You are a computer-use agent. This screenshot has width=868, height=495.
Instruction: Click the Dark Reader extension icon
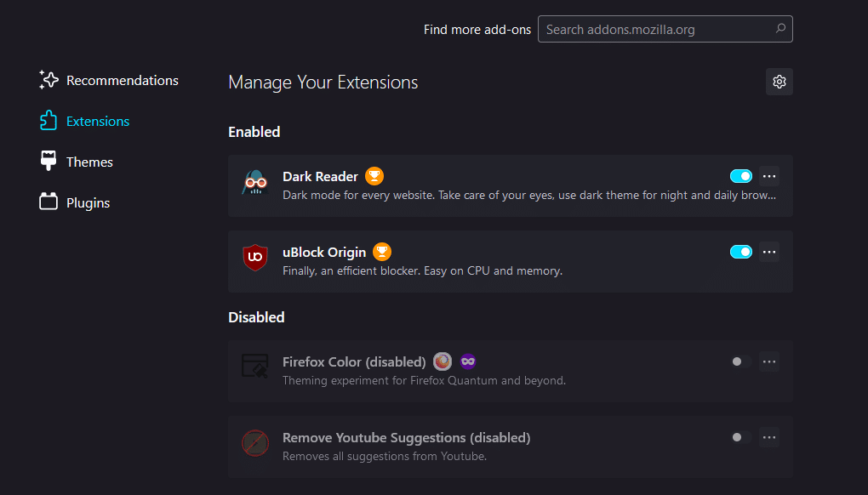click(255, 183)
